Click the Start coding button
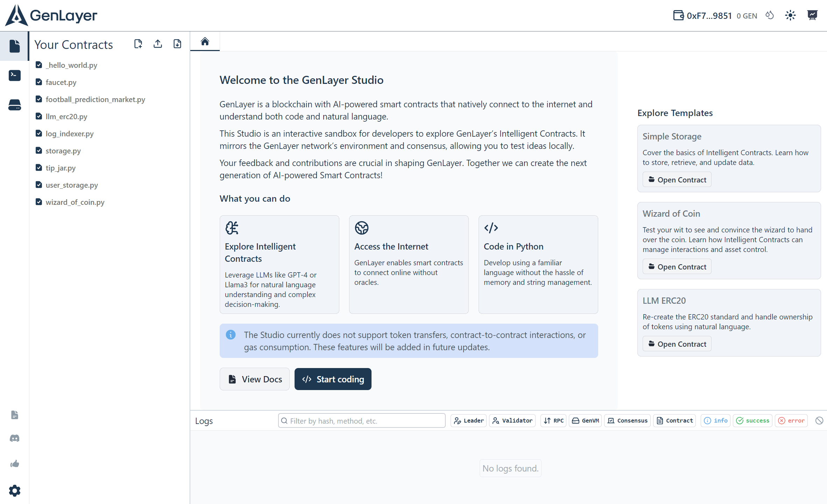 click(333, 379)
